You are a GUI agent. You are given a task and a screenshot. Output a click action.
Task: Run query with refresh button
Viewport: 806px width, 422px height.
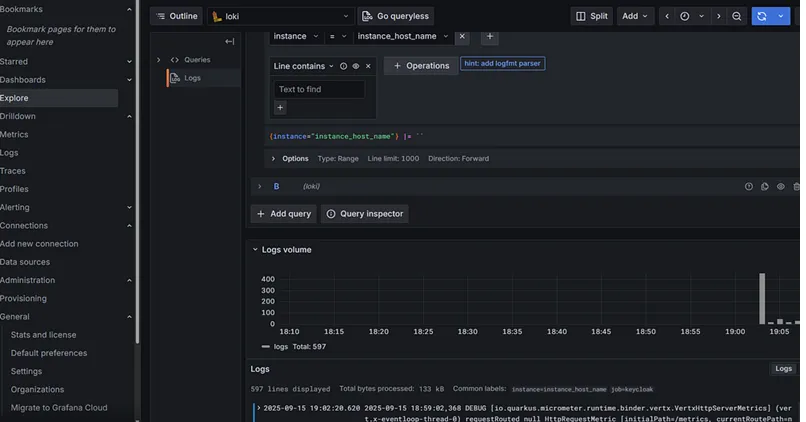762,16
